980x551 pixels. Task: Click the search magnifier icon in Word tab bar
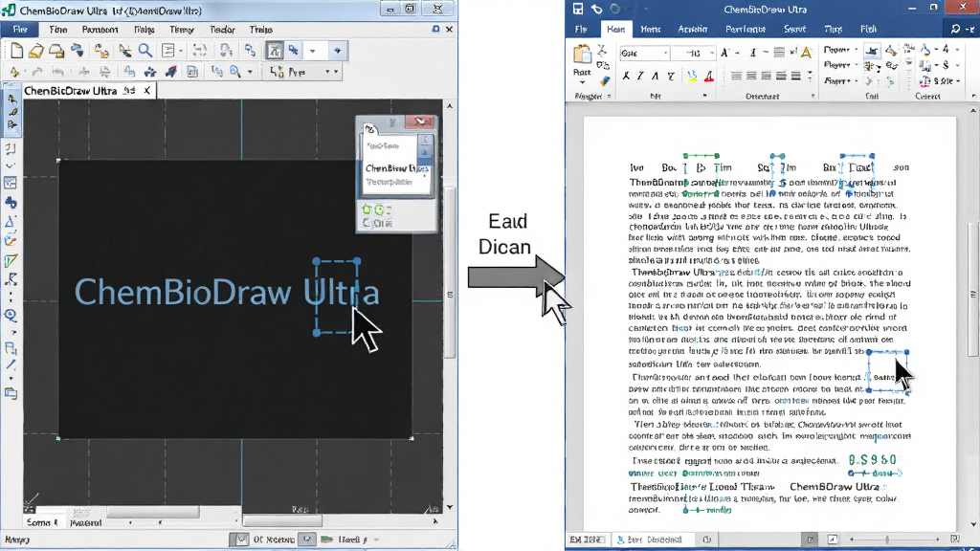click(955, 29)
